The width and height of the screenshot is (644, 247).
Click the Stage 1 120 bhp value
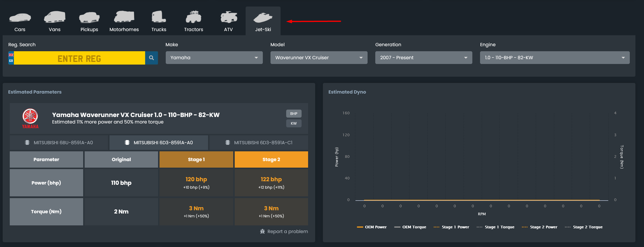pos(196,179)
